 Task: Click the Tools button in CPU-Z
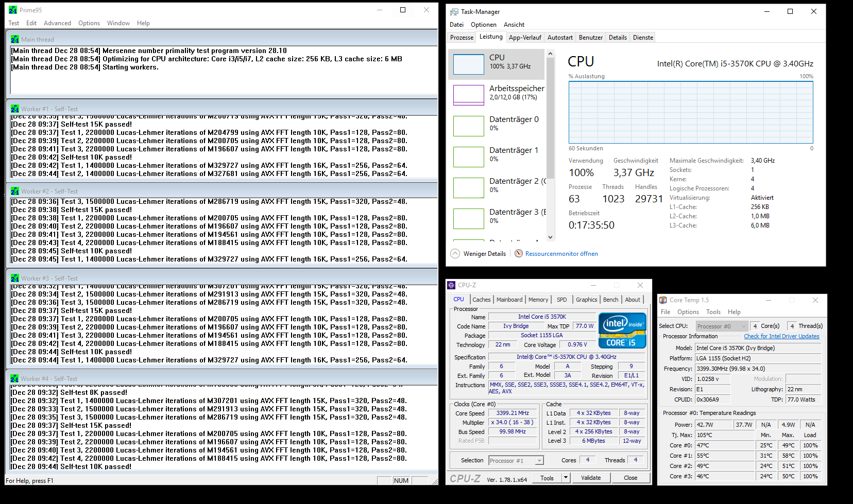click(x=547, y=478)
